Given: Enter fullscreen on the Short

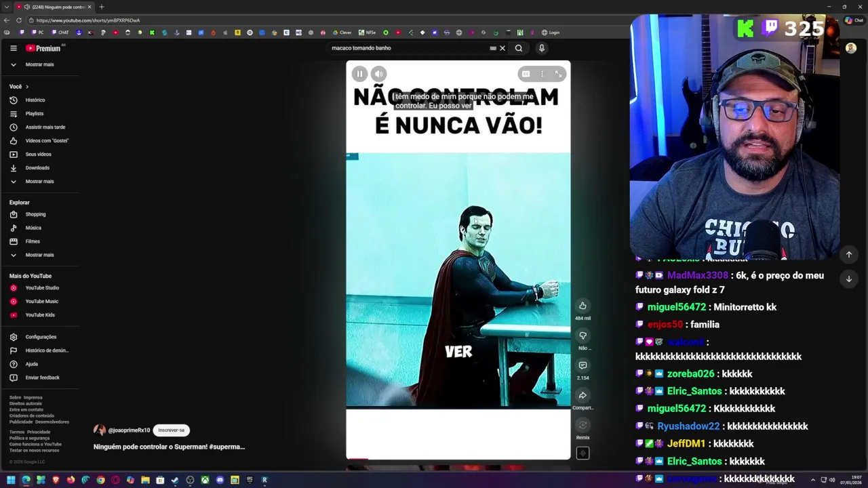Looking at the screenshot, I should (x=558, y=74).
